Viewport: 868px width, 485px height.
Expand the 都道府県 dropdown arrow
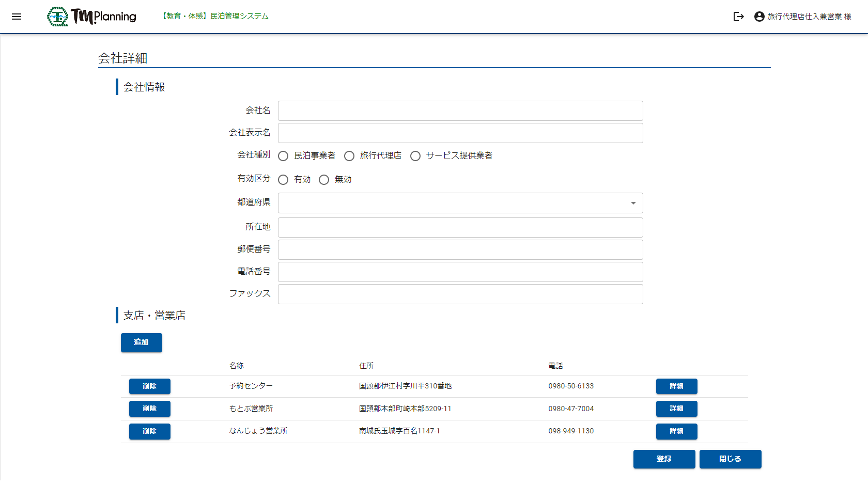tap(633, 203)
